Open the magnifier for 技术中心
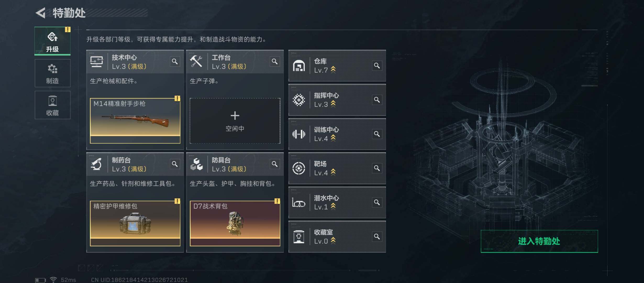Screen dimensions: 644x283 click(175, 62)
